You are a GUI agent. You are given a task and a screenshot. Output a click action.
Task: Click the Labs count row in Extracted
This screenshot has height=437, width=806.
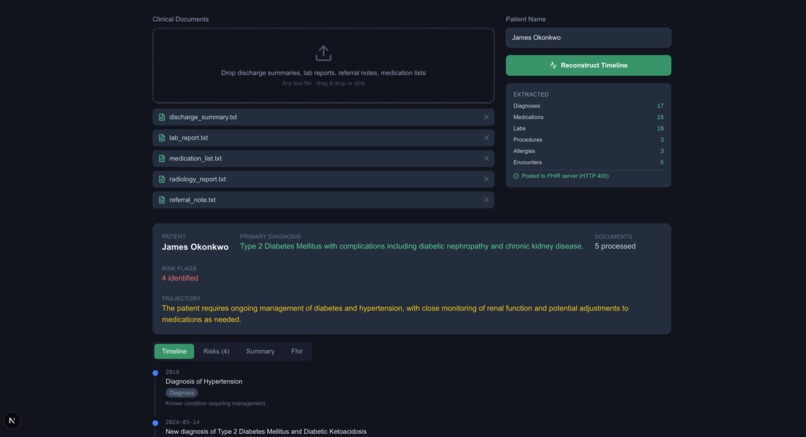point(588,129)
